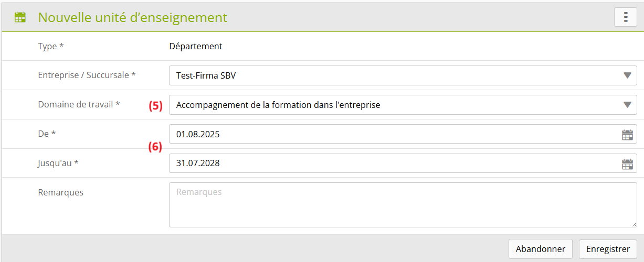Click the Test-Firma SBV selection text
The height and width of the screenshot is (262, 644).
(x=206, y=75)
